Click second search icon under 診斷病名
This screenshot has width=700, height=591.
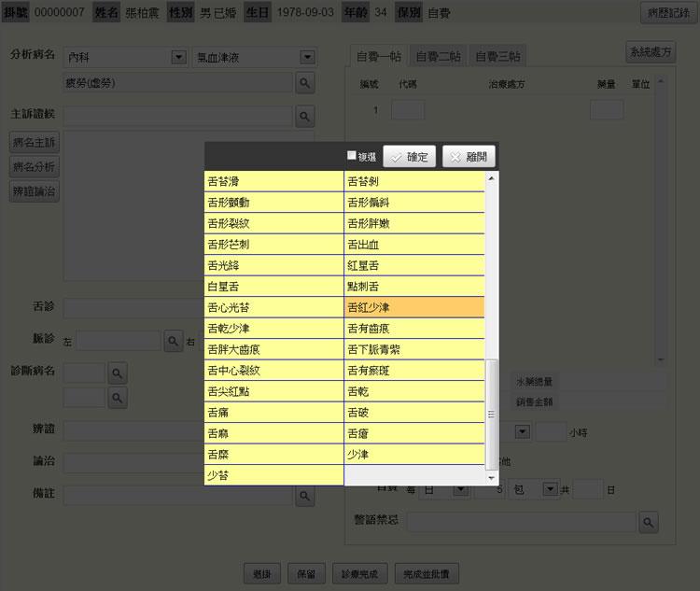118,398
